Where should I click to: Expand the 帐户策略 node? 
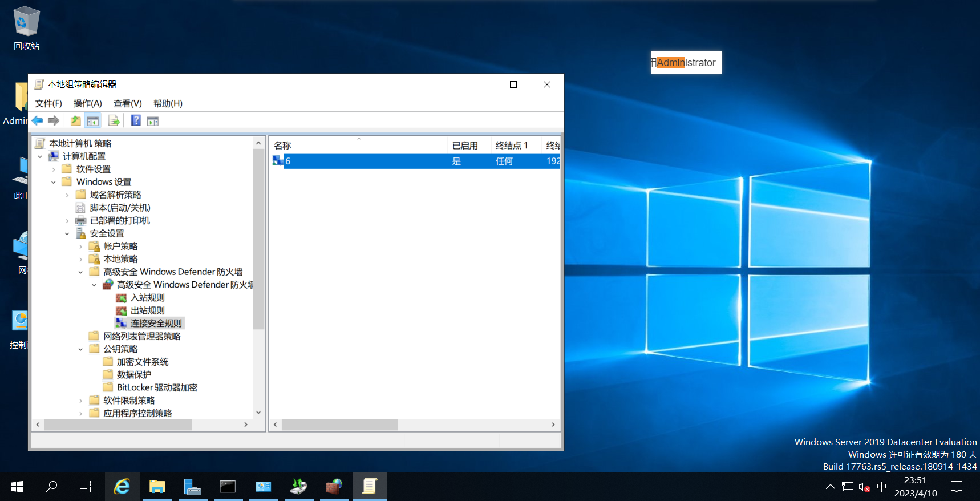[80, 247]
